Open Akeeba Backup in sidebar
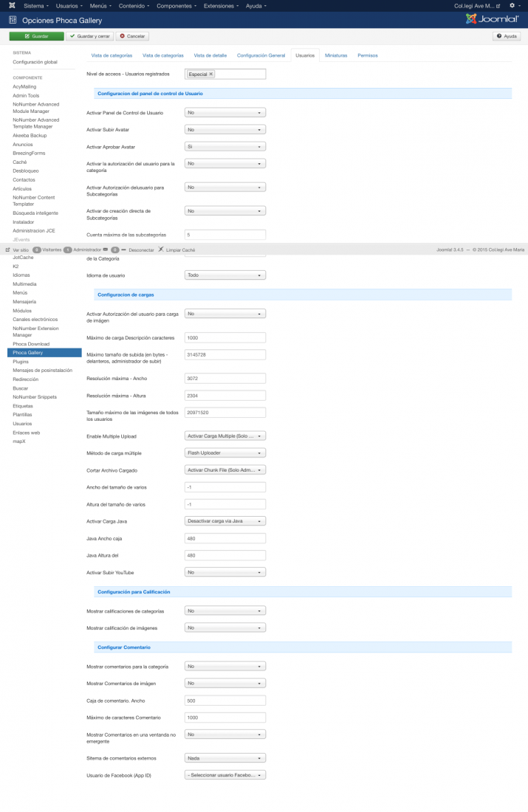Viewport: 528px width, 812px height. (30, 136)
